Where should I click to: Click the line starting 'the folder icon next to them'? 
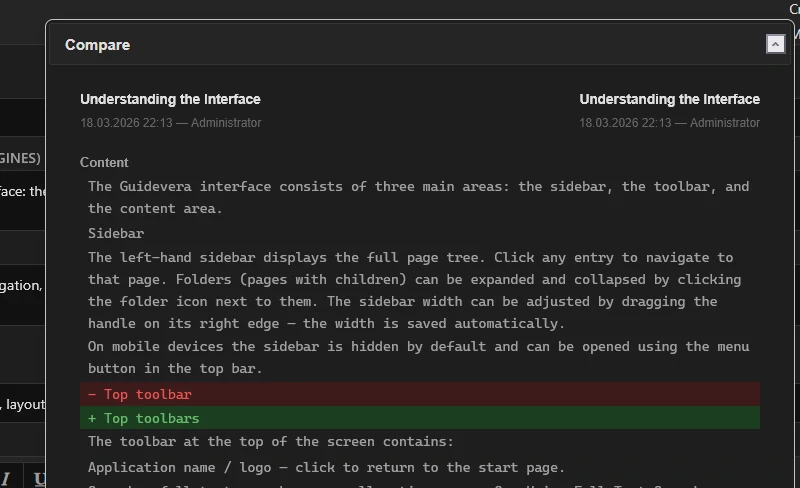tap(402, 301)
